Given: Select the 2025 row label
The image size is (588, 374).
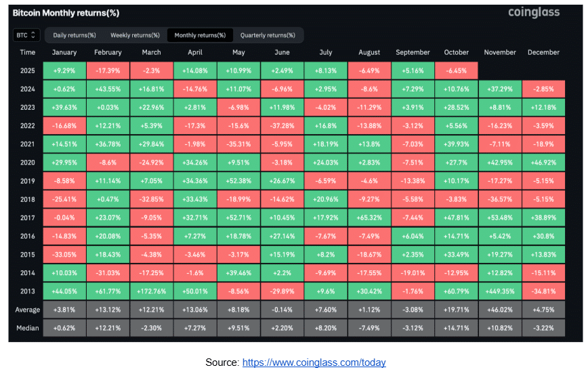Looking at the screenshot, I should pyautogui.click(x=27, y=70).
